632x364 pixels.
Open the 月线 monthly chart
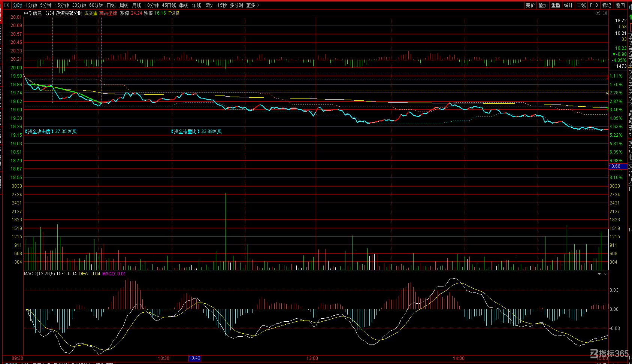tap(137, 5)
